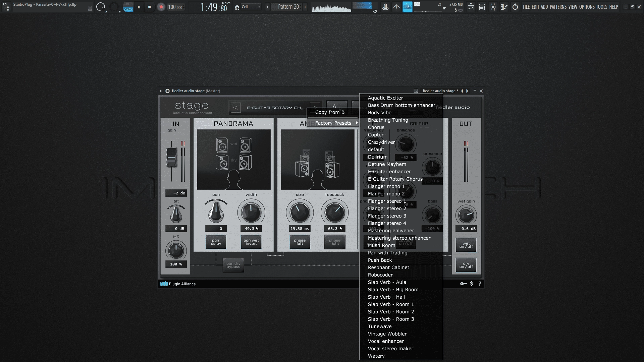The image size is (644, 362).
Task: Select previous preset arrow in plugin titlebar
Action: coord(462,91)
